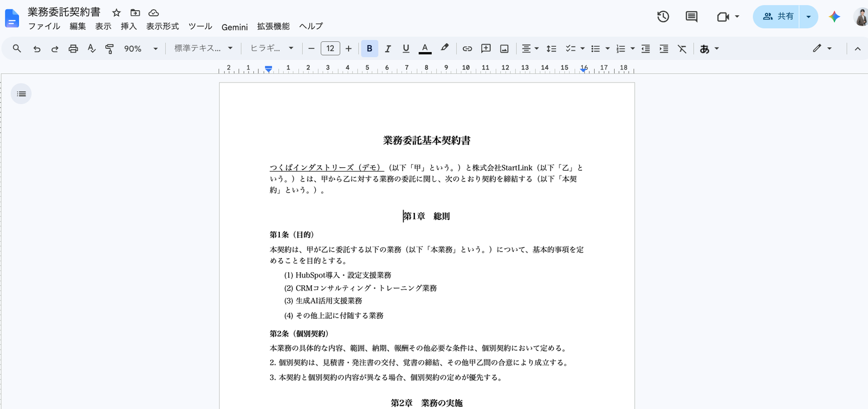The height and width of the screenshot is (409, 868).
Task: Increase font size with plus
Action: point(348,48)
